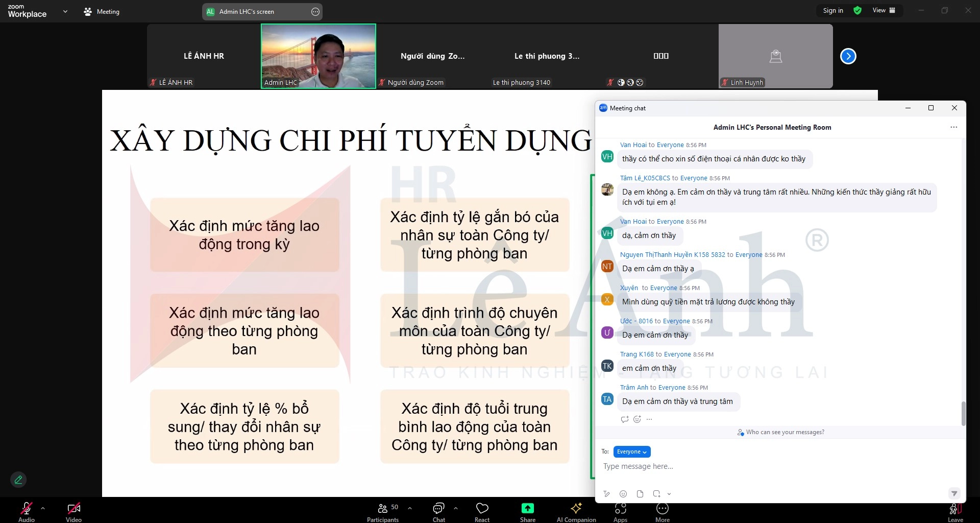Click the Sign in button
The width and height of the screenshot is (980, 523).
pyautogui.click(x=833, y=10)
